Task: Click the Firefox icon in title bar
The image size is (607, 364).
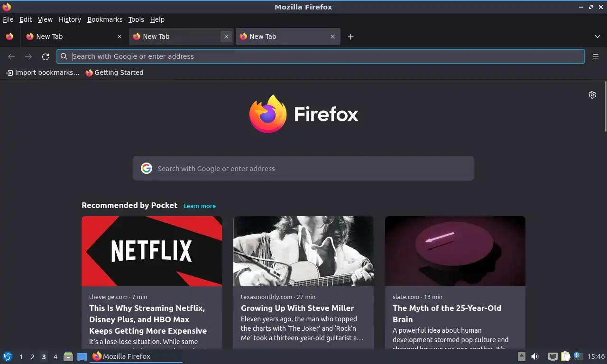Action: coord(7,7)
